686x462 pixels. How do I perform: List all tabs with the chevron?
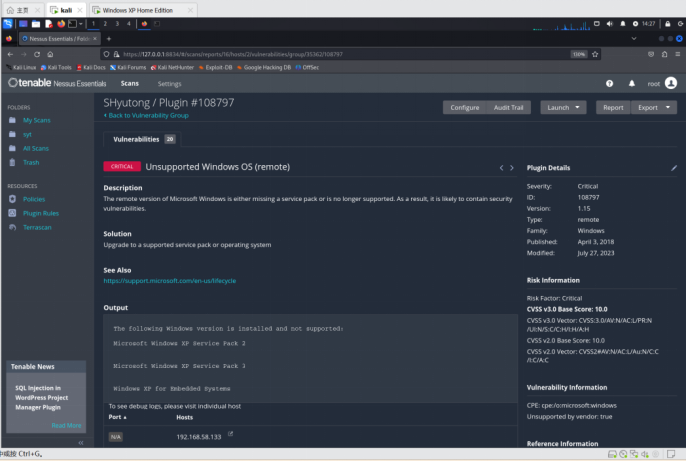coord(634,38)
